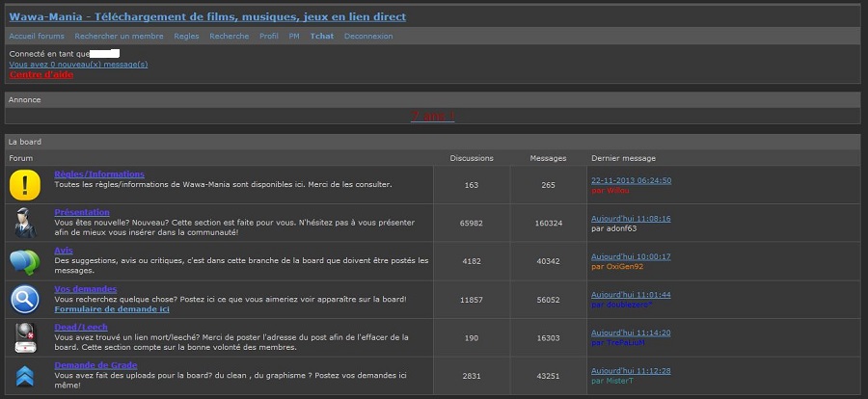The height and width of the screenshot is (399, 868).
Task: Click the Forum column header
Action: coord(21,158)
